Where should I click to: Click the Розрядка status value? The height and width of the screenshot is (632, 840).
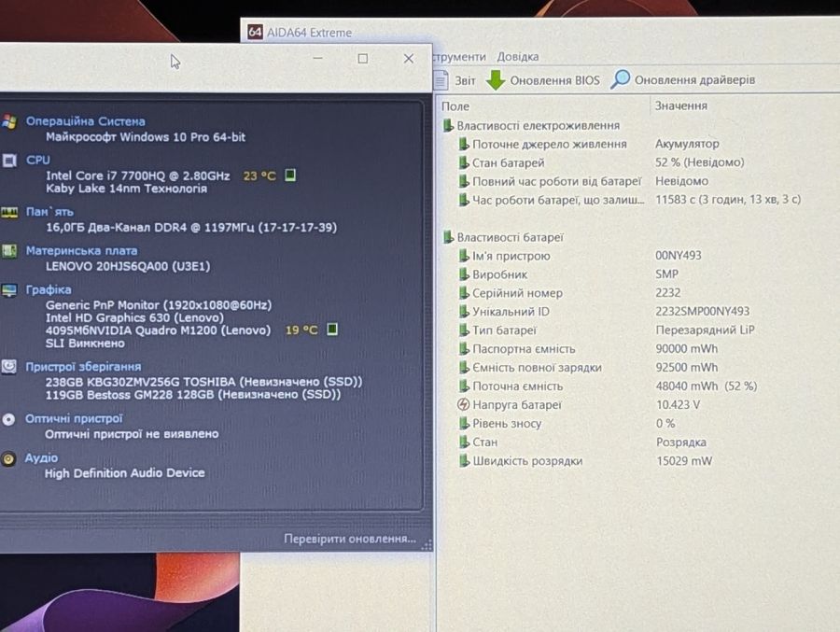(681, 442)
